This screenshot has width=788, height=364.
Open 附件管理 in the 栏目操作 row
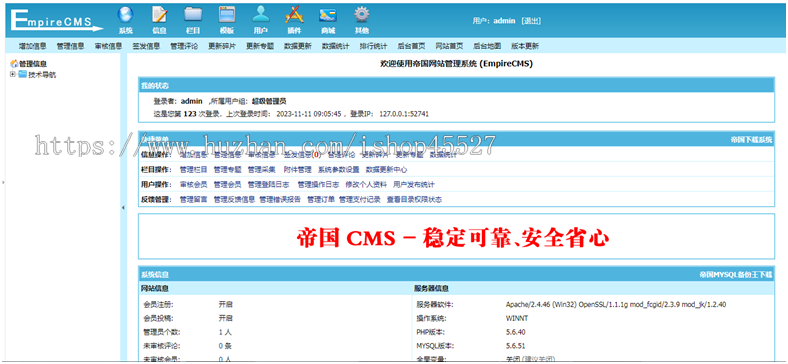point(298,170)
